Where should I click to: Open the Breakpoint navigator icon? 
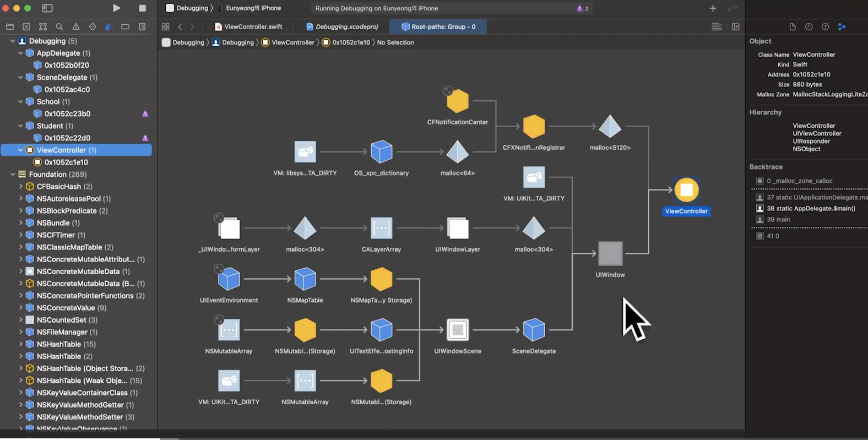click(126, 26)
